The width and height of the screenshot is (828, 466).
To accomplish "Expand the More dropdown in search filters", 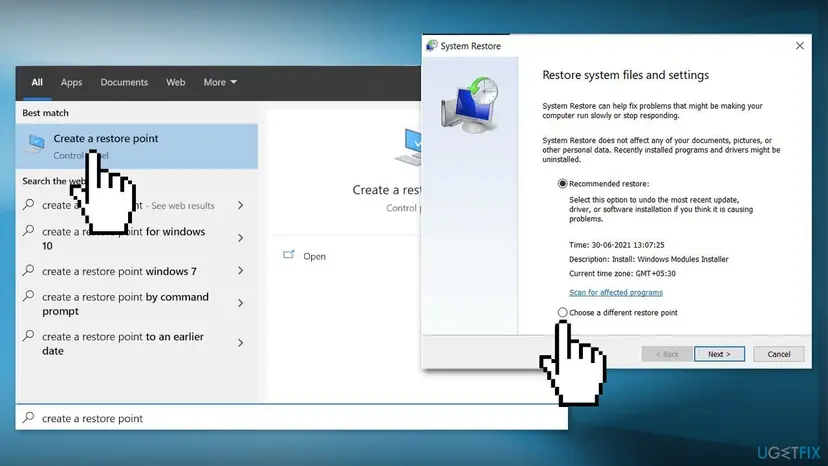I will (220, 82).
